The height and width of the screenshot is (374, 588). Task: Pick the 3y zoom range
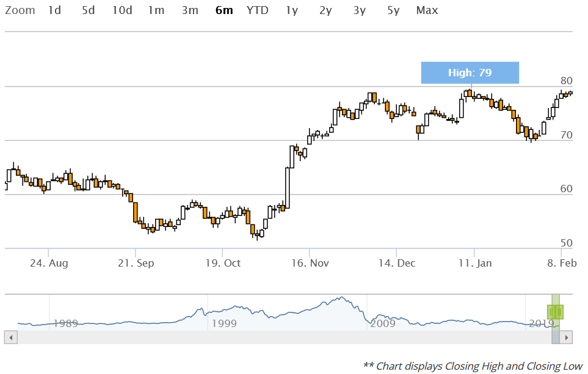point(359,10)
